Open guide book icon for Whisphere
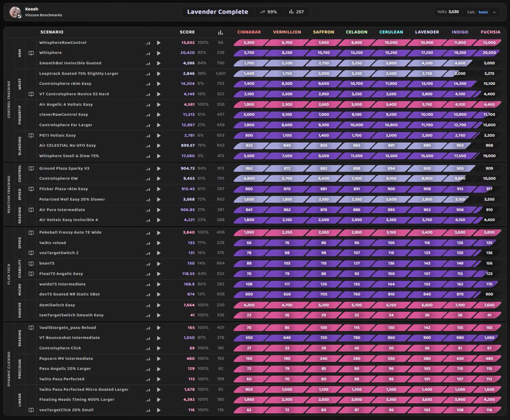Image resolution: width=510 pixels, height=420 pixels. point(31,53)
